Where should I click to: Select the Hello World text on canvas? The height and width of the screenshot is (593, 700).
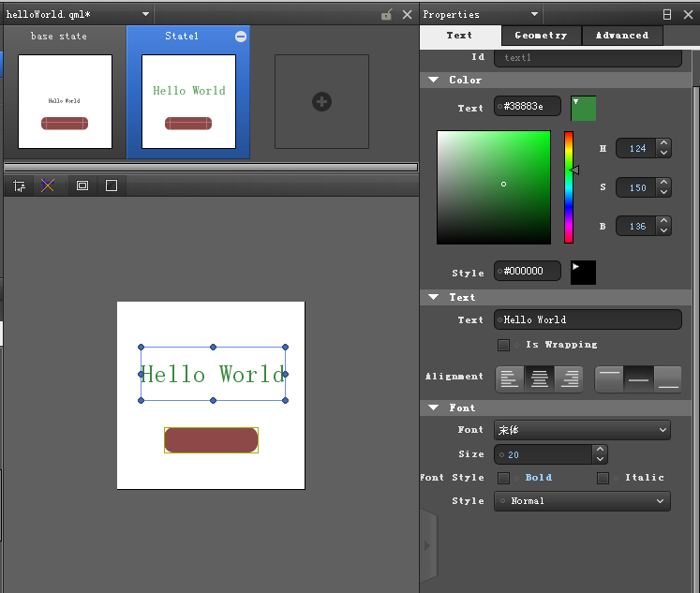[x=213, y=374]
